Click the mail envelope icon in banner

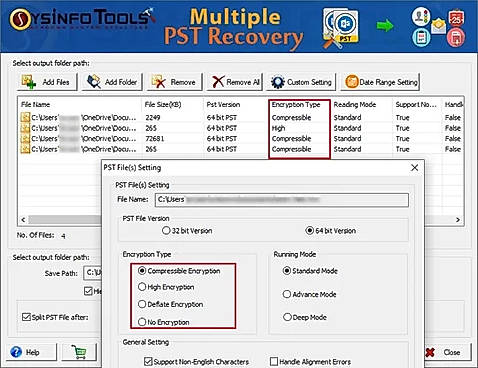click(438, 26)
